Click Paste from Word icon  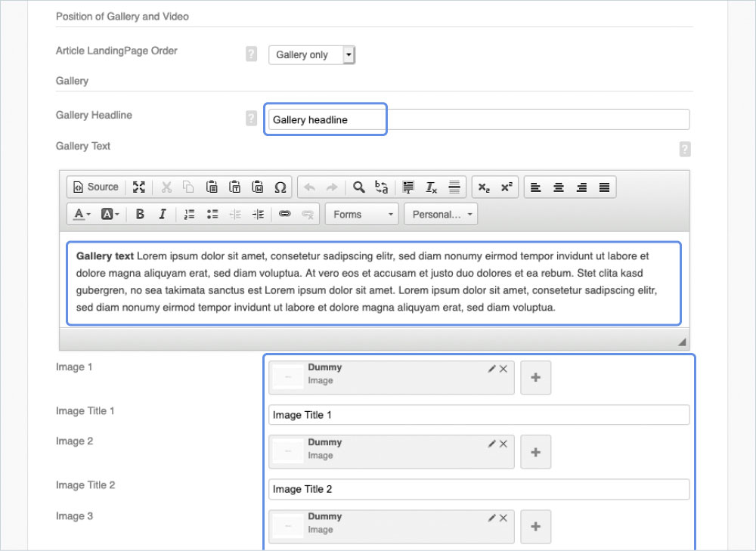[258, 187]
